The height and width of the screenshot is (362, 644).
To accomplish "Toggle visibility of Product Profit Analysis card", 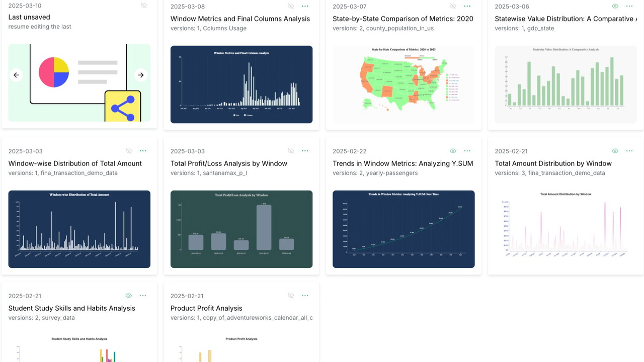I will tap(291, 296).
